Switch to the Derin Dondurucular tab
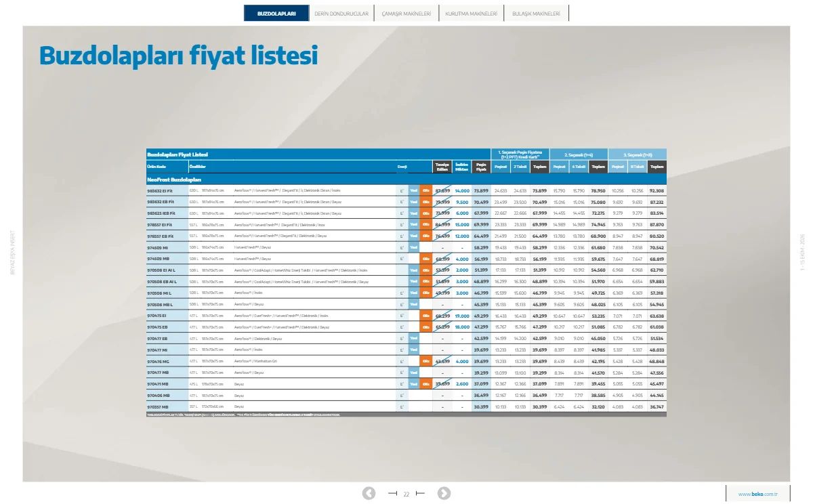This screenshot has width=813, height=504. pyautogui.click(x=341, y=13)
